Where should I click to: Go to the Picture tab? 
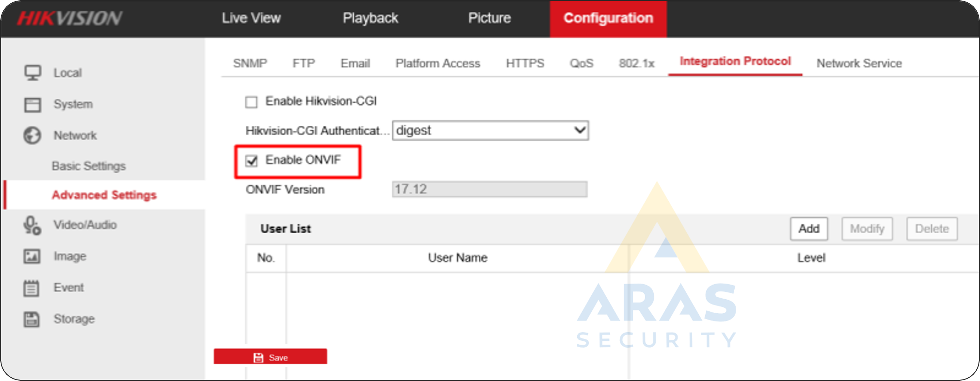(489, 18)
